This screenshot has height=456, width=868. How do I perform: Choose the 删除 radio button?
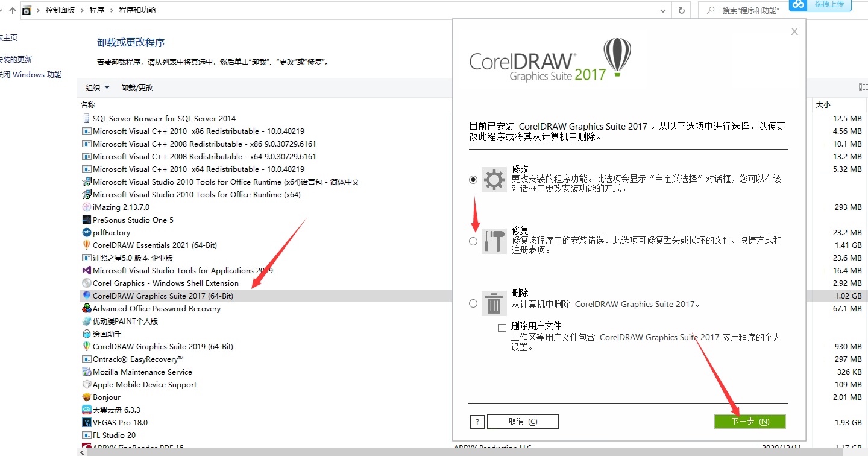[x=473, y=303]
